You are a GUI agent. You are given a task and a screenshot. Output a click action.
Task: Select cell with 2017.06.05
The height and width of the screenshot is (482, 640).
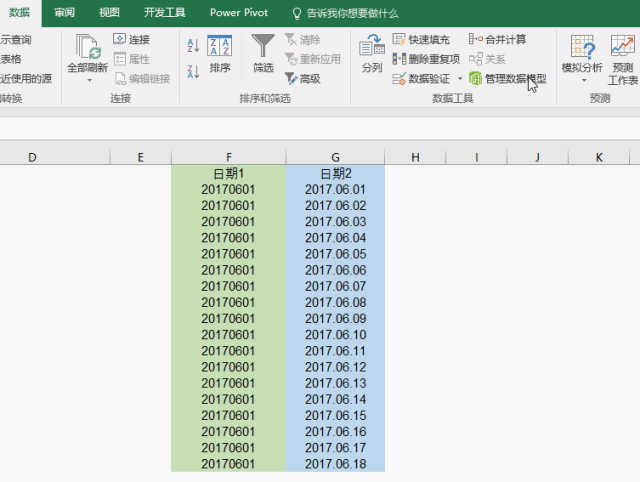[335, 254]
